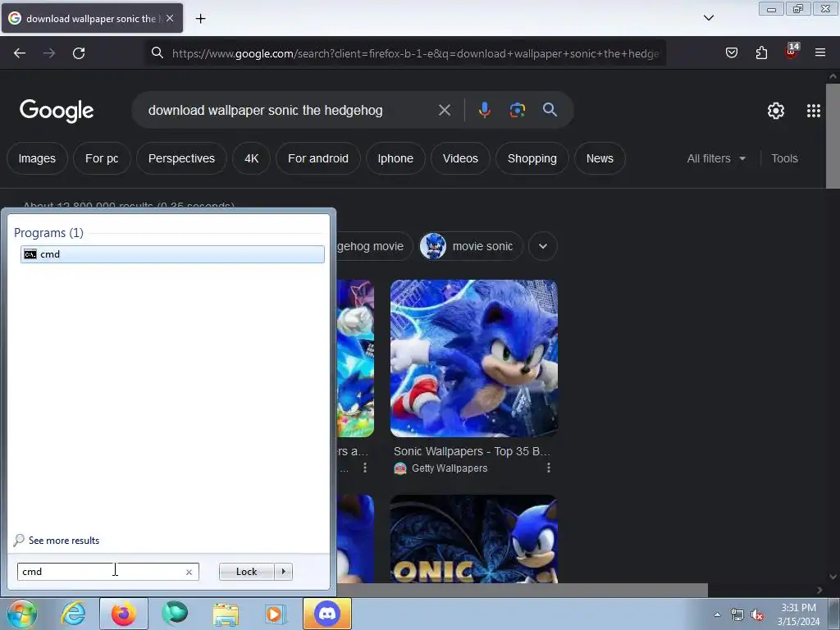The image size is (840, 630).
Task: Open the extensions puzzle icon
Action: point(761,52)
